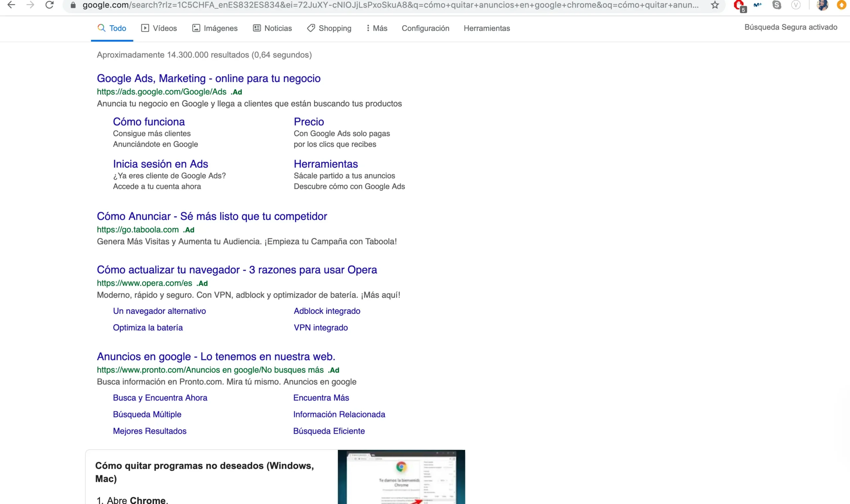Viewport: 850px width, 504px height.
Task: Select the Todo search tab
Action: tap(112, 28)
